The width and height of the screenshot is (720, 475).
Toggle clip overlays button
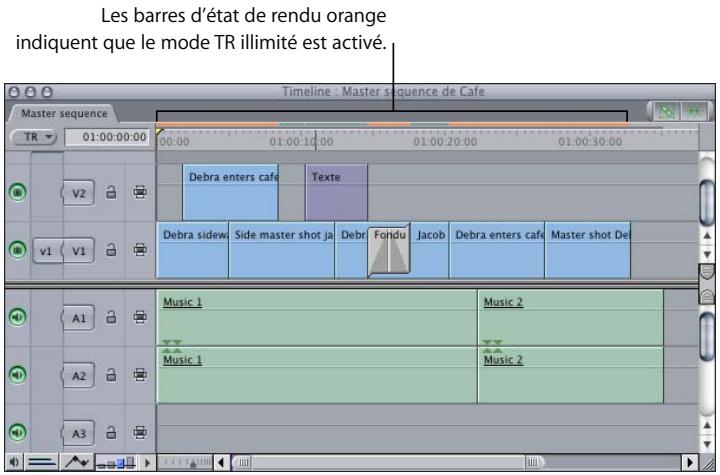pyautogui.click(x=77, y=462)
